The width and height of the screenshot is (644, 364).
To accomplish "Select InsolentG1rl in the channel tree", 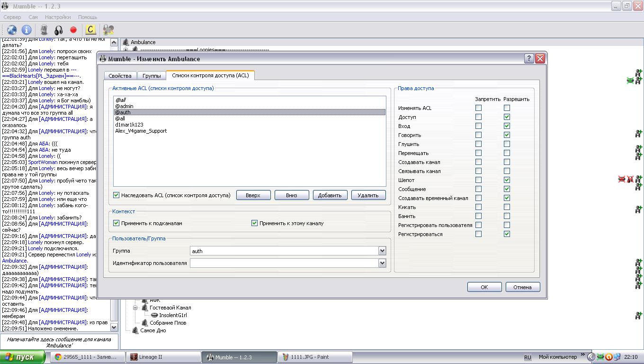I will click(x=173, y=315).
